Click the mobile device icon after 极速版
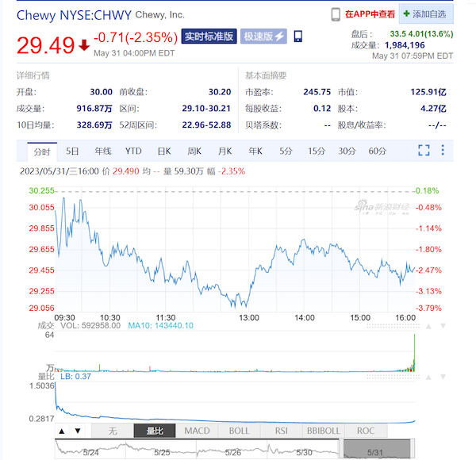This screenshot has height=460, width=476. click(x=298, y=36)
